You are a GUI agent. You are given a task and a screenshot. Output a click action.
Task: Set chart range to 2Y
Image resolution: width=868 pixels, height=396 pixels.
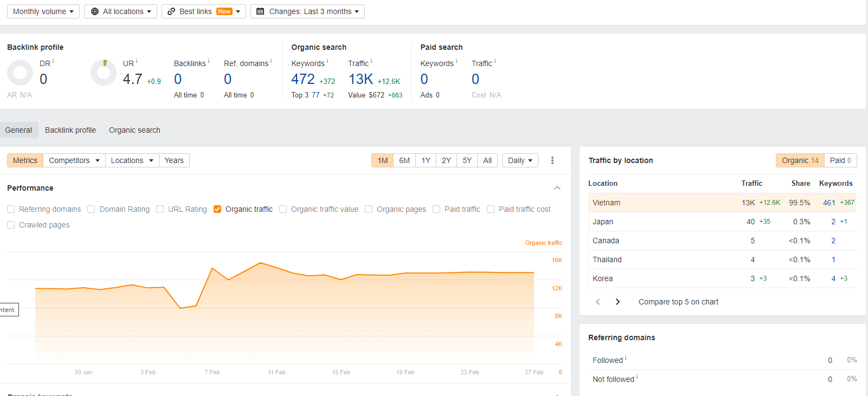pyautogui.click(x=446, y=160)
